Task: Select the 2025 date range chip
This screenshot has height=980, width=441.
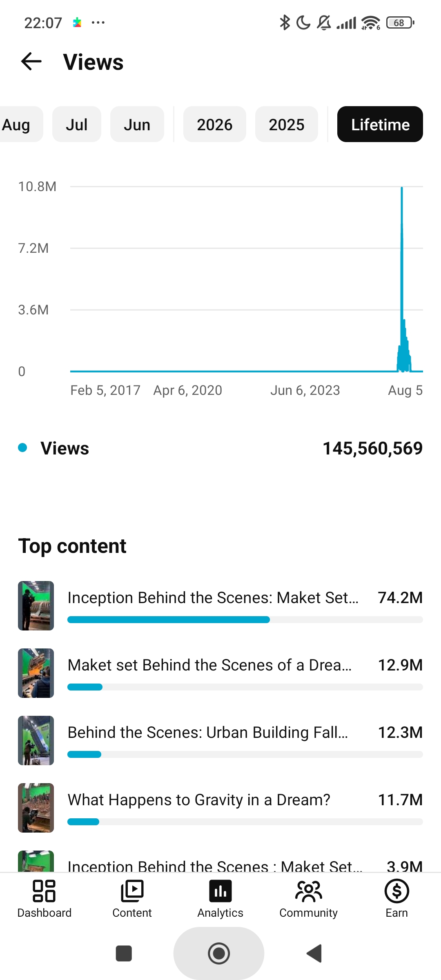Action: 287,124
